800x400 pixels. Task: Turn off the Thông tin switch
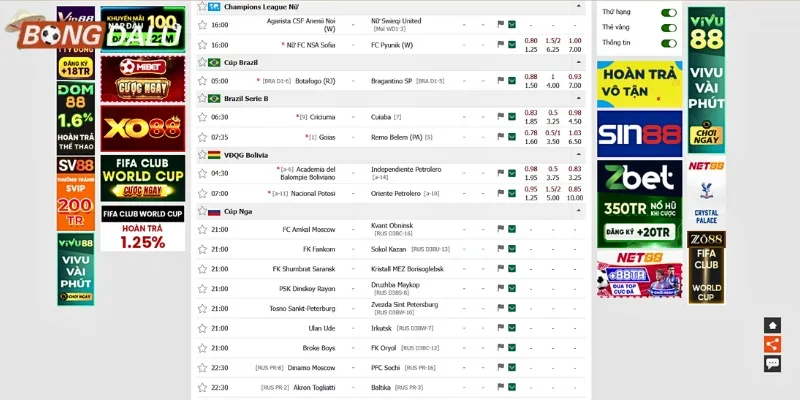pos(668,43)
